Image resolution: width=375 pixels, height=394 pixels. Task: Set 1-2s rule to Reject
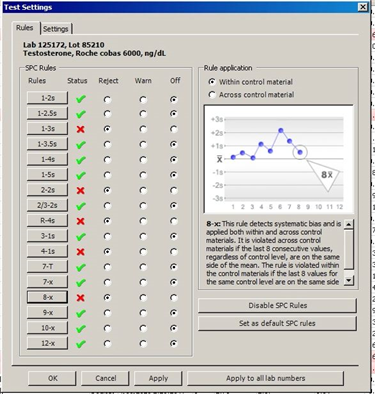click(x=107, y=99)
